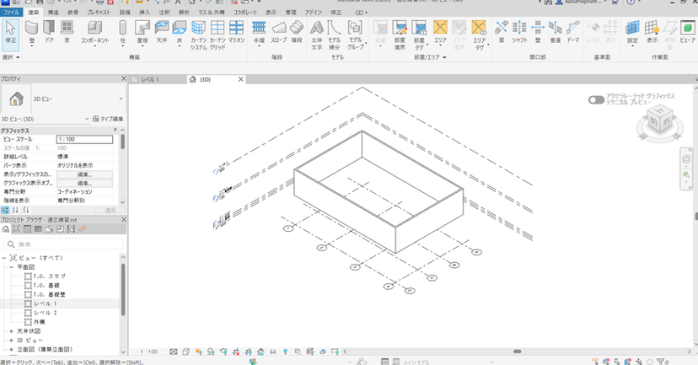Viewport: 698px width, 365px height.
Task: Click 編集 button for グラフィックス表示オプション
Action: point(85,183)
